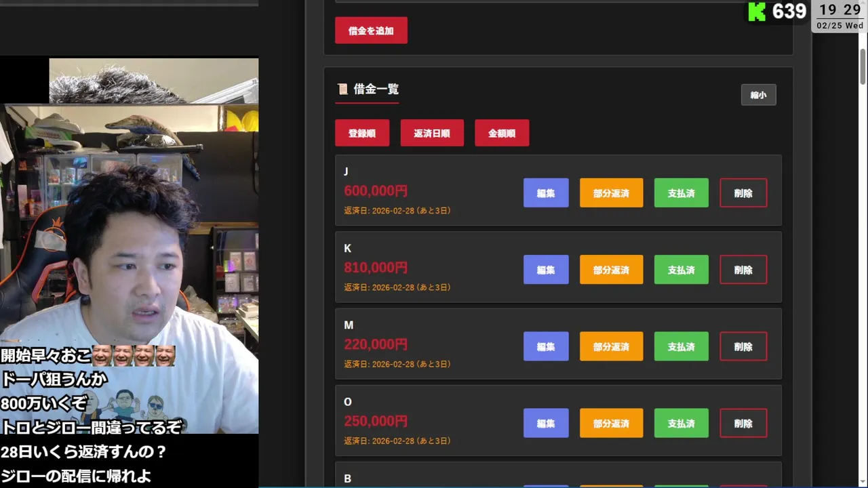Click the 02/25 Wed date overlay
The width and height of the screenshot is (868, 488).
click(840, 26)
